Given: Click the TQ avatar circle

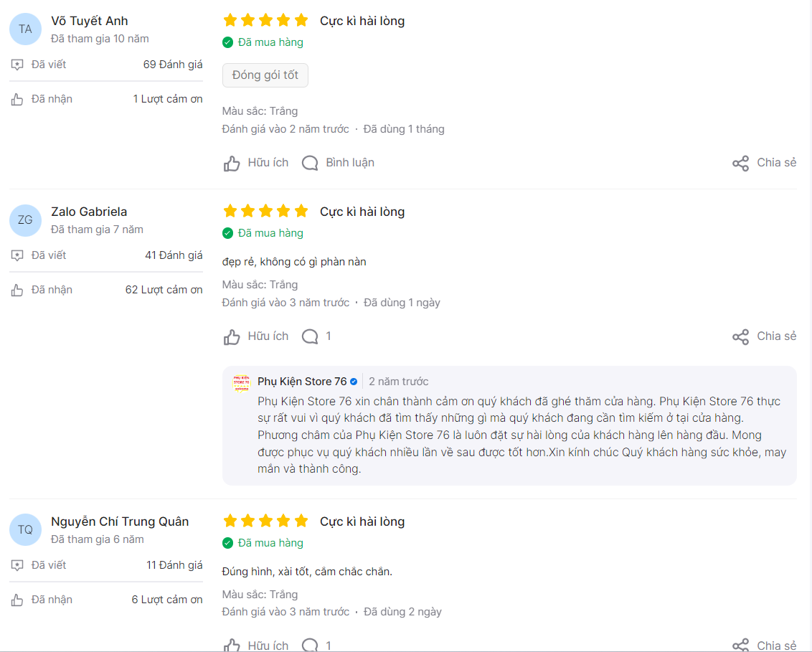Looking at the screenshot, I should pyautogui.click(x=25, y=530).
